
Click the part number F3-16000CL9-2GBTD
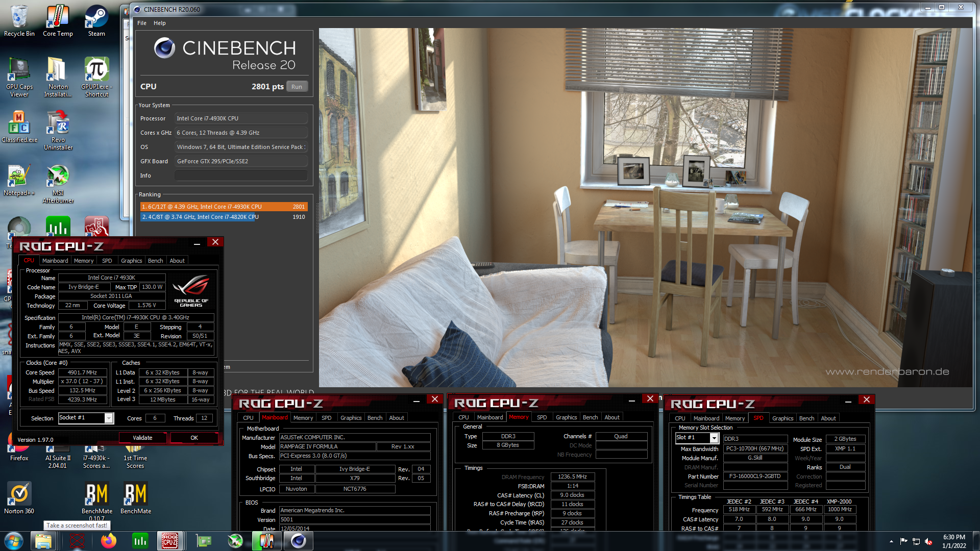755,477
